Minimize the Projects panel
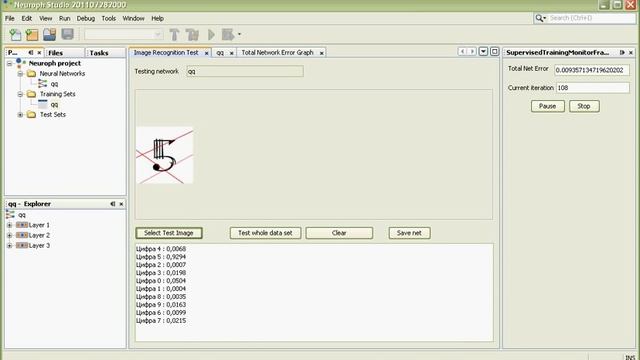Image resolution: width=640 pixels, height=360 pixels. 31,53
